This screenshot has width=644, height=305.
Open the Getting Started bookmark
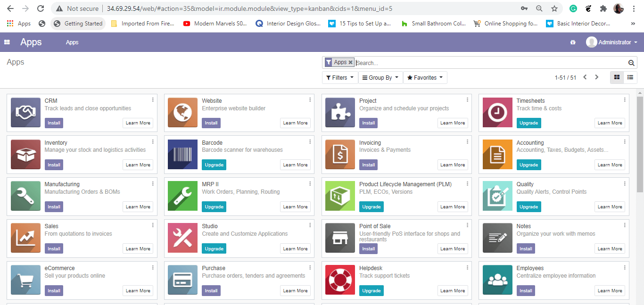coord(78,24)
